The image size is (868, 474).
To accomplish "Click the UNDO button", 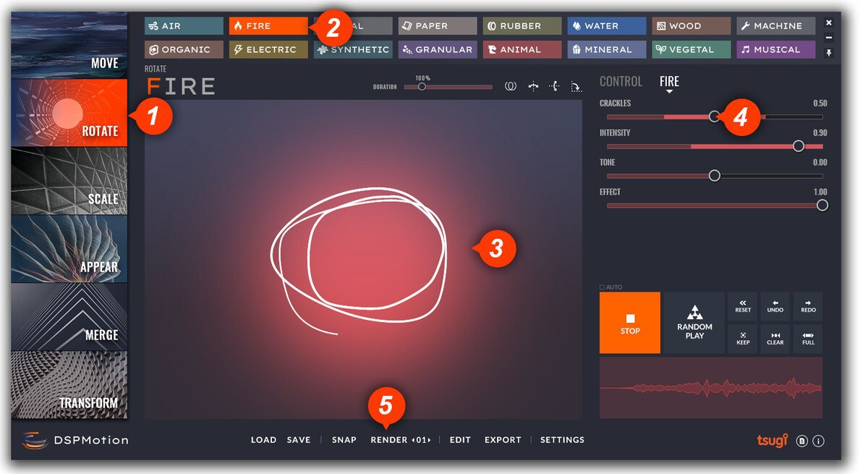I will (x=775, y=307).
